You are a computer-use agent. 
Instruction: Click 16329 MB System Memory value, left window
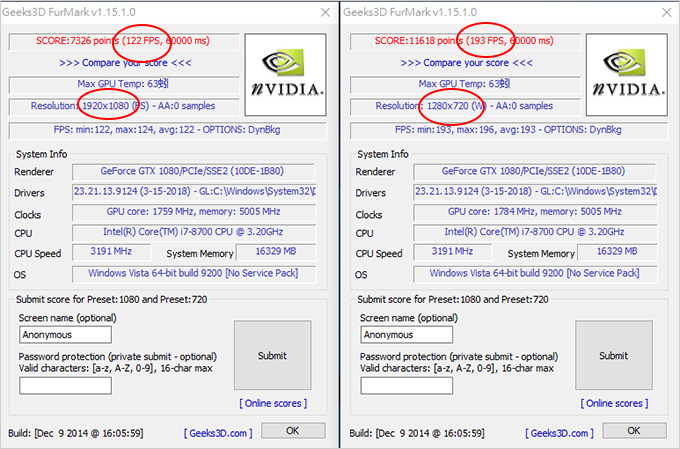[276, 252]
